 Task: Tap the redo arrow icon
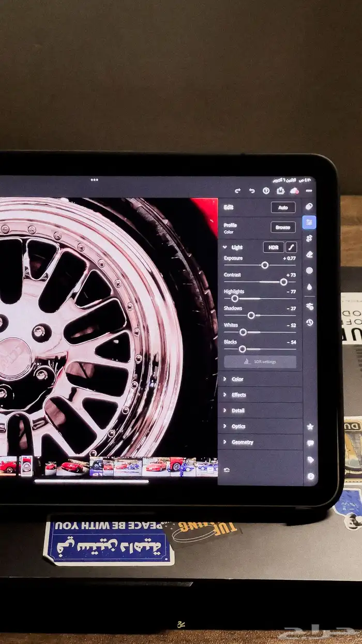237,191
